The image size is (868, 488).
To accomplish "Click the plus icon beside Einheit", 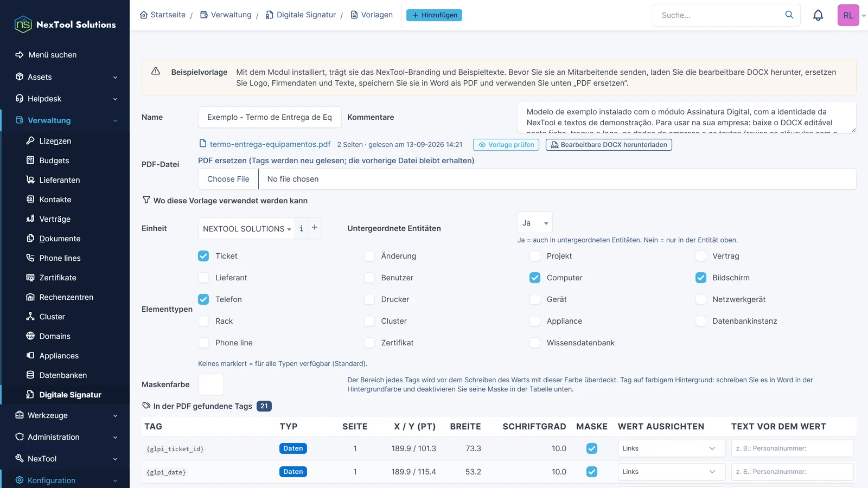I will click(x=315, y=228).
